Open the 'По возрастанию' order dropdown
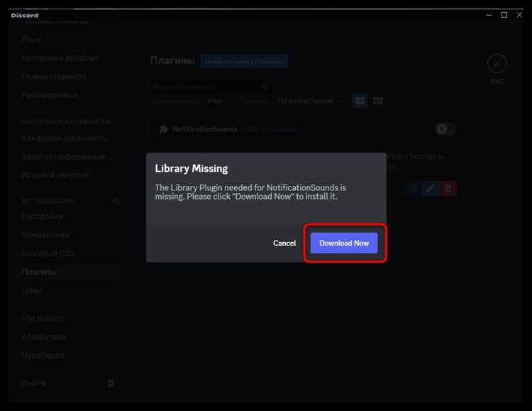This screenshot has height=411, width=532. (310, 101)
